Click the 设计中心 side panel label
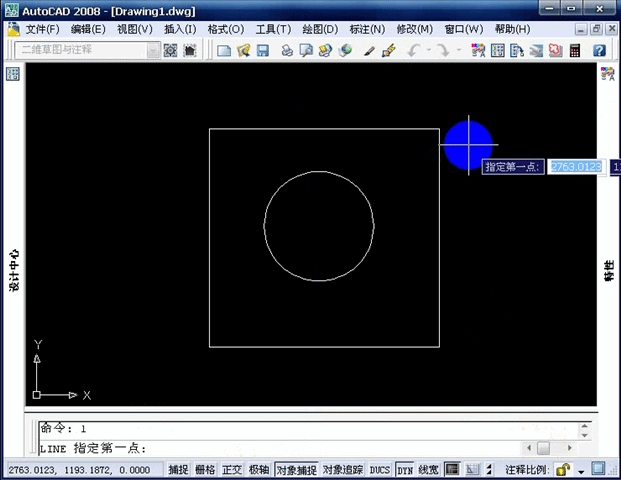 pos(14,270)
